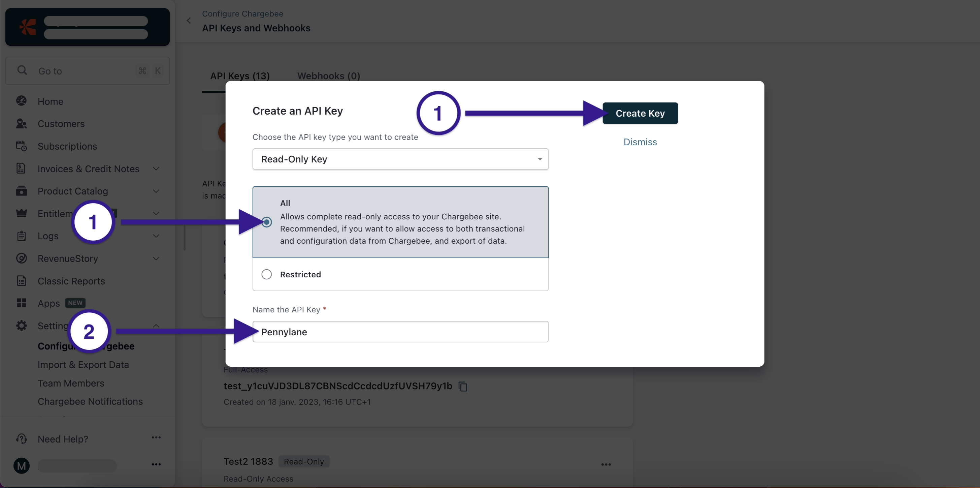Expand Invoices & Credit Notes menu chevron
Viewport: 980px width, 488px height.
coord(156,168)
